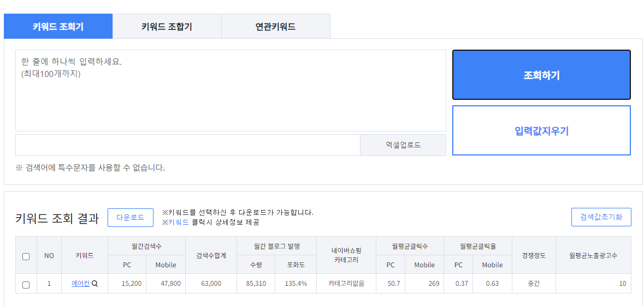Click the 다운로드 button
644x306 pixels.
tap(131, 218)
